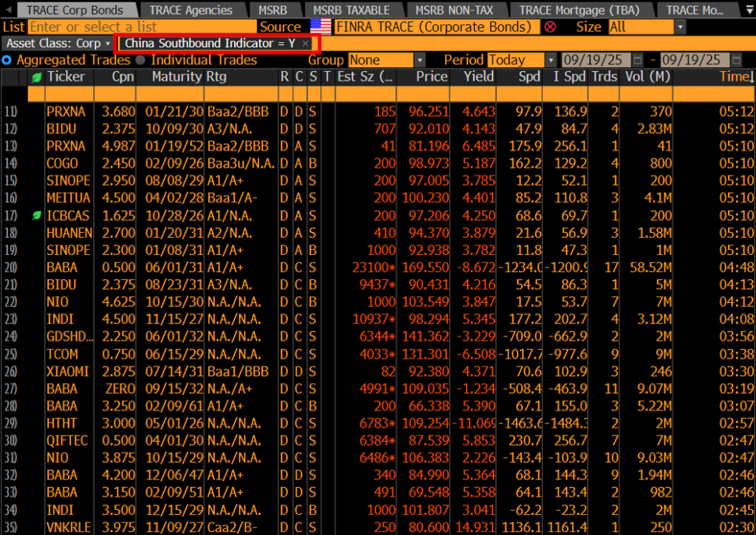
Task: Open the tab overflow arrow at the tab bar's end
Action: (x=750, y=10)
